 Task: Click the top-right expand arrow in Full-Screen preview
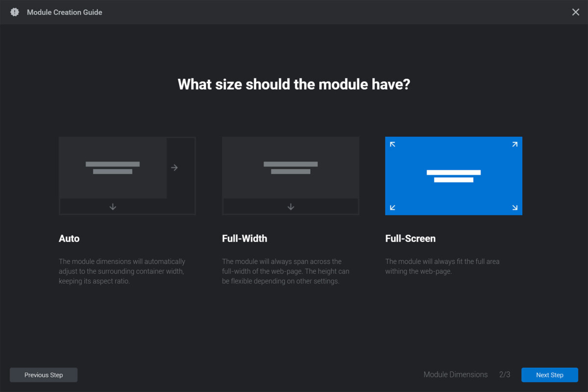coord(514,144)
